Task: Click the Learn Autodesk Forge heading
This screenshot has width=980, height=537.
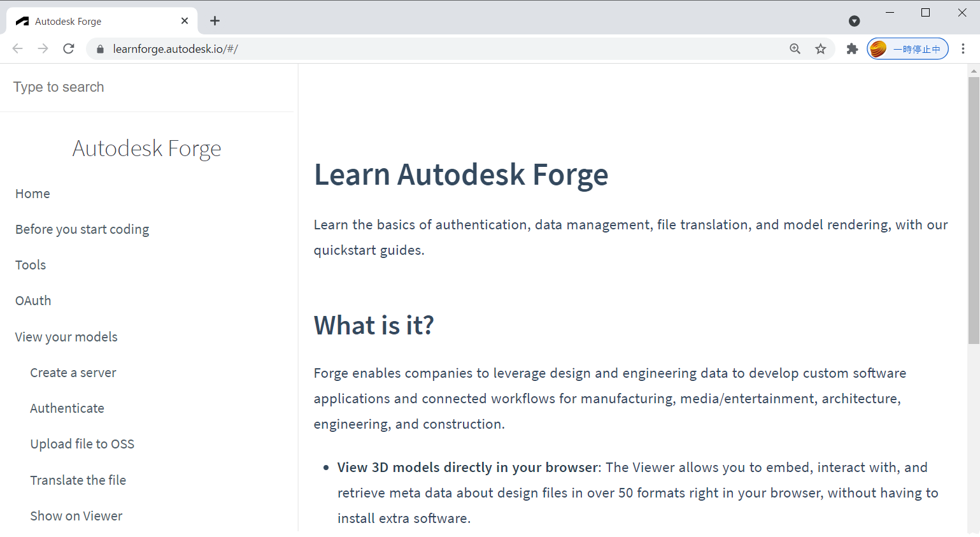Action: pos(461,175)
